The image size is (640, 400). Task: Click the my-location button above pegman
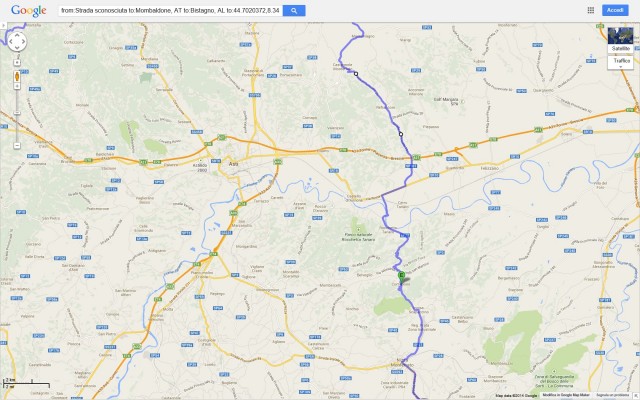coord(17,62)
